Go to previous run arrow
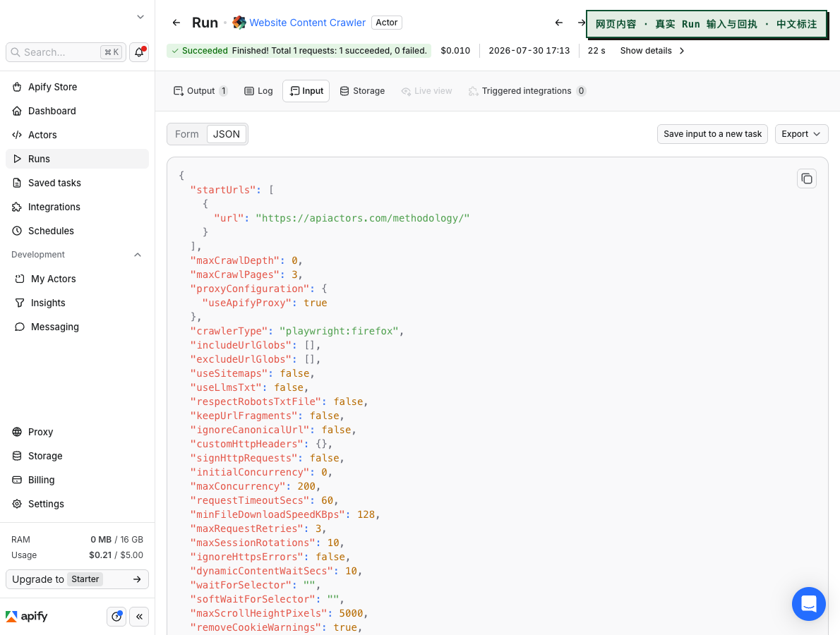Viewport: 840px width, 635px height. pos(559,23)
